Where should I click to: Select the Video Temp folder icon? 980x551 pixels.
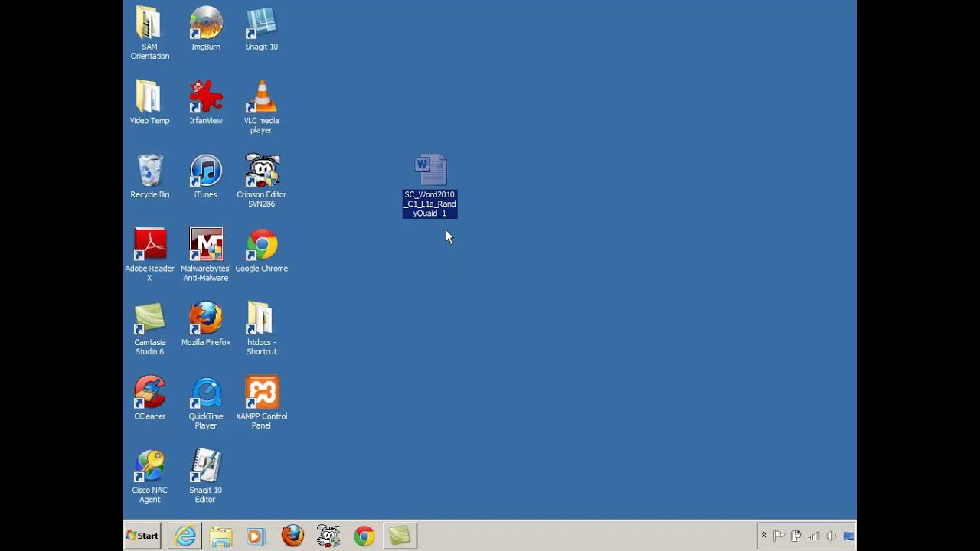(149, 102)
